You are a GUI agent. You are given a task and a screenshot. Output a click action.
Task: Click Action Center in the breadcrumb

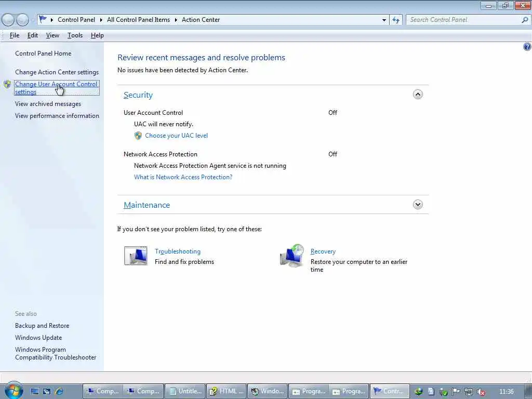click(201, 20)
